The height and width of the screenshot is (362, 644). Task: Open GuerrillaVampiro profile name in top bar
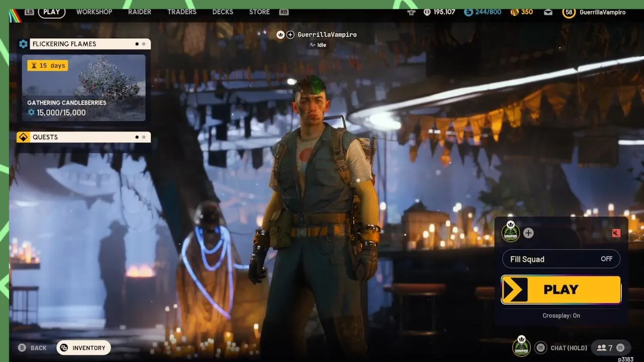[x=603, y=12]
